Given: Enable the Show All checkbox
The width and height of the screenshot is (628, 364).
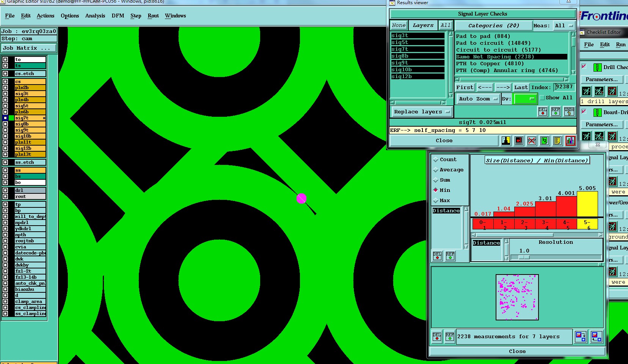Looking at the screenshot, I should [542, 98].
